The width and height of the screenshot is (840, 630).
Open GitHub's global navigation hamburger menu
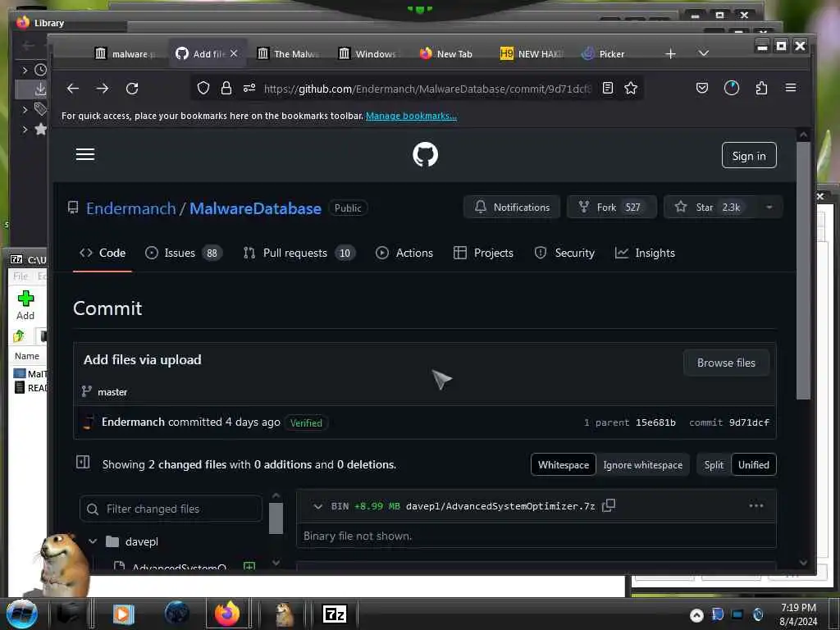(x=85, y=155)
